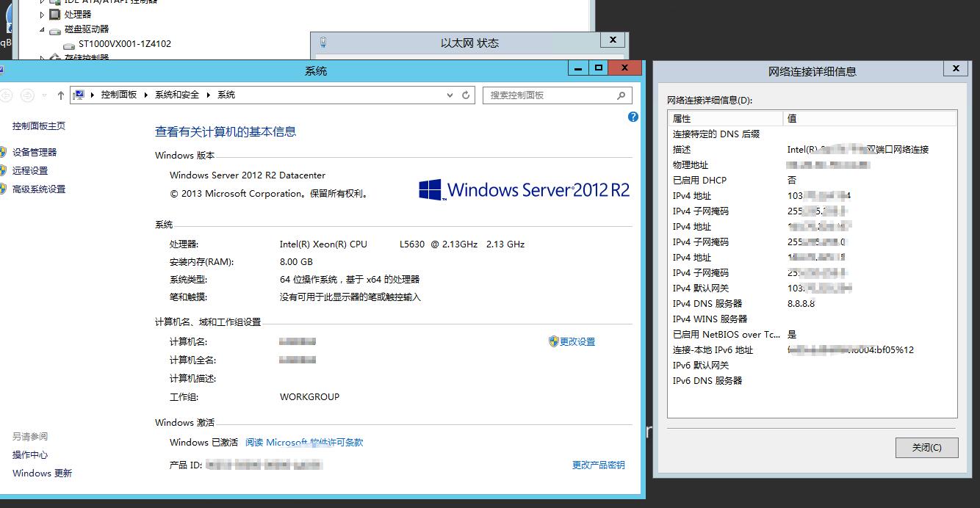Select the IPv4 默认网关 row

pyautogui.click(x=813, y=288)
